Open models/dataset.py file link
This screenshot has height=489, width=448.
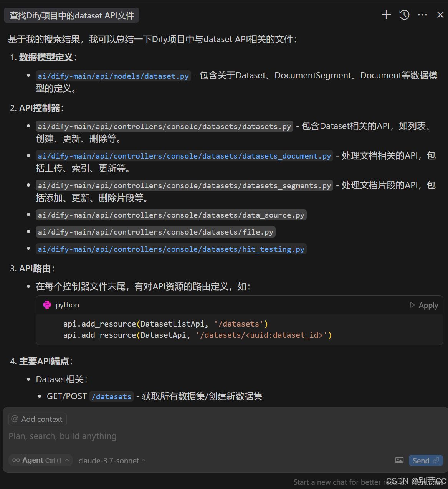(x=113, y=76)
